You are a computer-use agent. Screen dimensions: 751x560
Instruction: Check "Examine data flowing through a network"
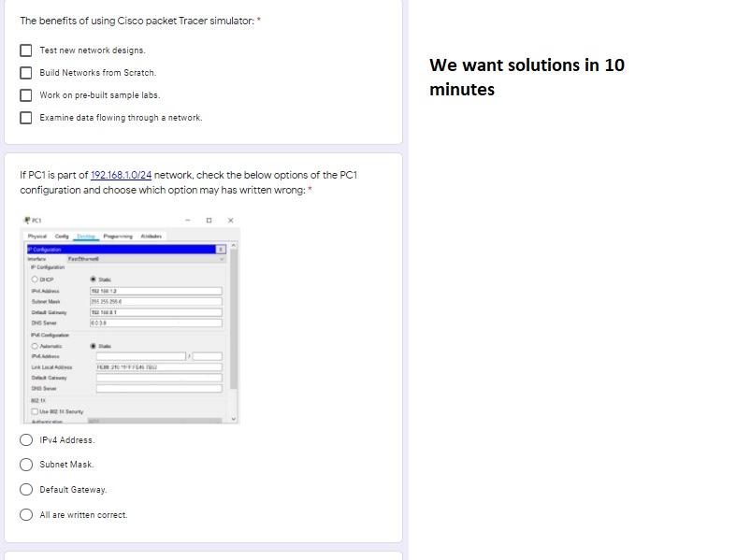(26, 117)
